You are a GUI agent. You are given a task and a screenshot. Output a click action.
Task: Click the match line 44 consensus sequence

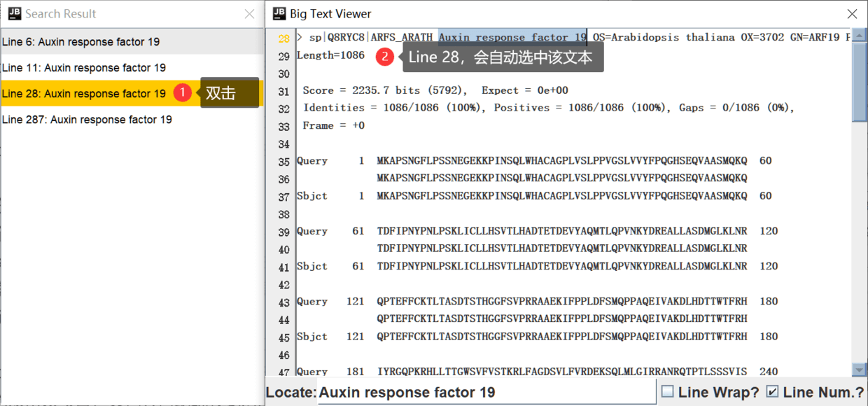pos(561,319)
